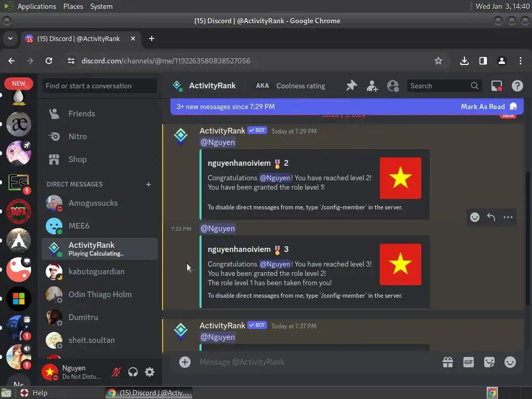Open Dumitru direct message
Image resolution: width=532 pixels, height=399 pixels.
[x=100, y=317]
